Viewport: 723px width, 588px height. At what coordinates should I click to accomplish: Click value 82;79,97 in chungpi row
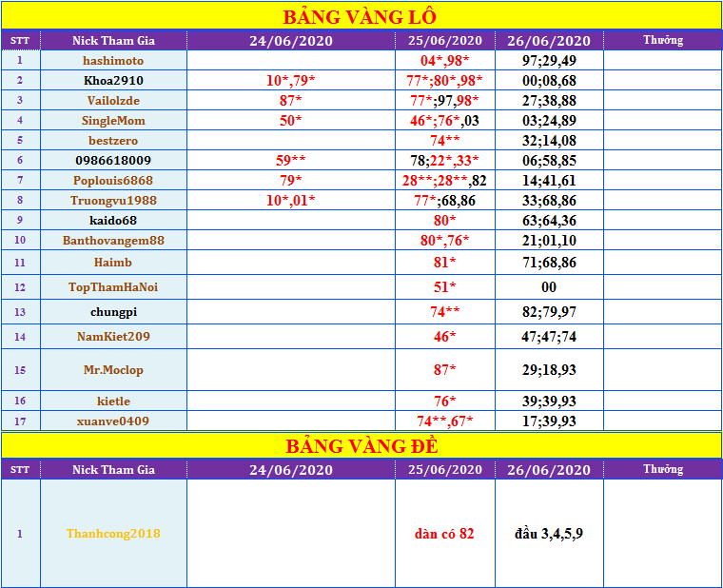[549, 312]
